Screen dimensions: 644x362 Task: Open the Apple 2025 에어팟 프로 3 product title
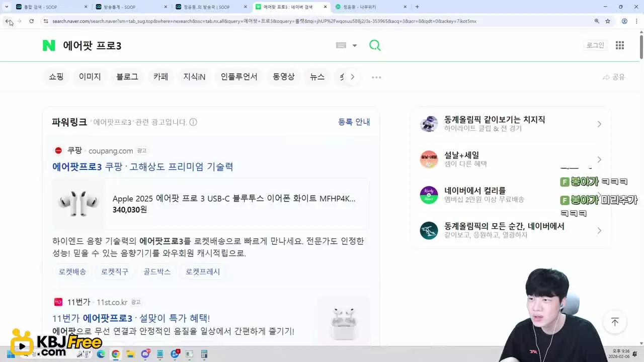[234, 199]
